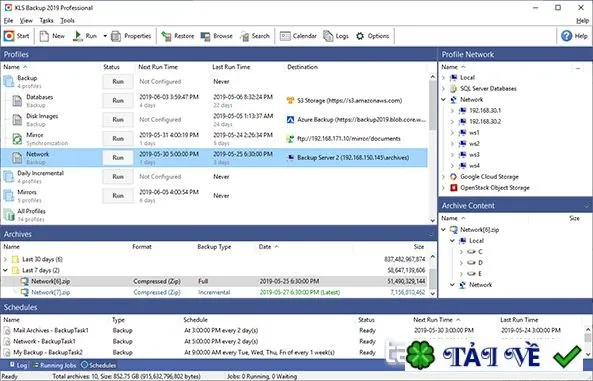Select the Databases profile icon
Screen dimensions: 593x381
tap(17, 101)
